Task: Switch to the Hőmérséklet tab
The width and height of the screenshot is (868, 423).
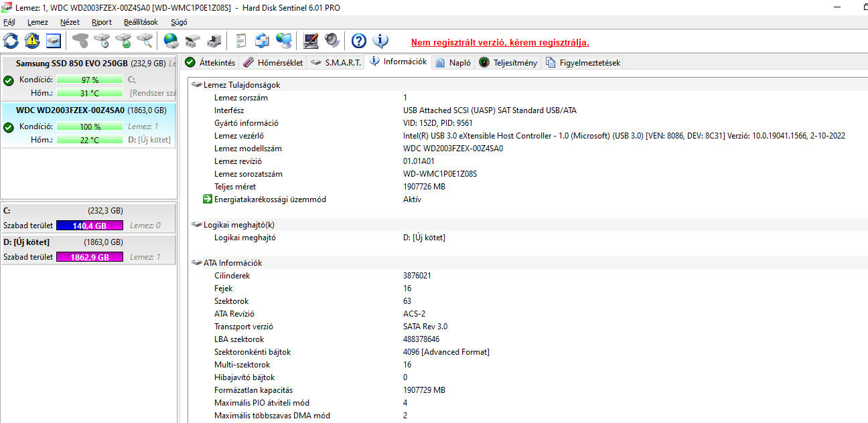Action: coord(273,62)
